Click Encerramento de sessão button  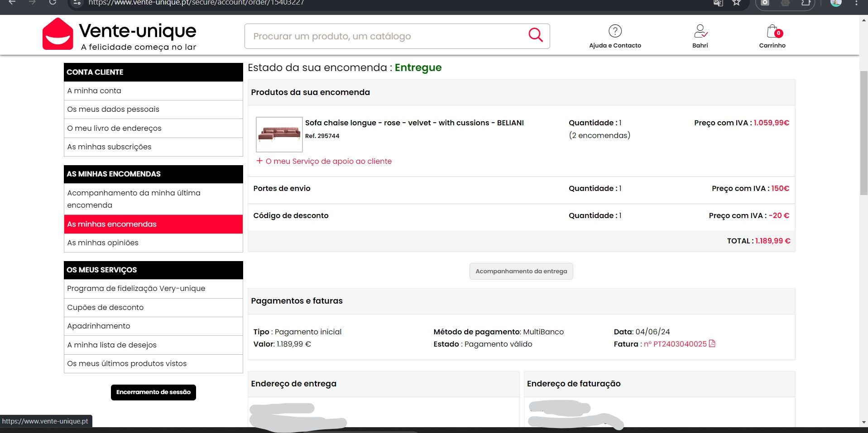[x=153, y=392]
